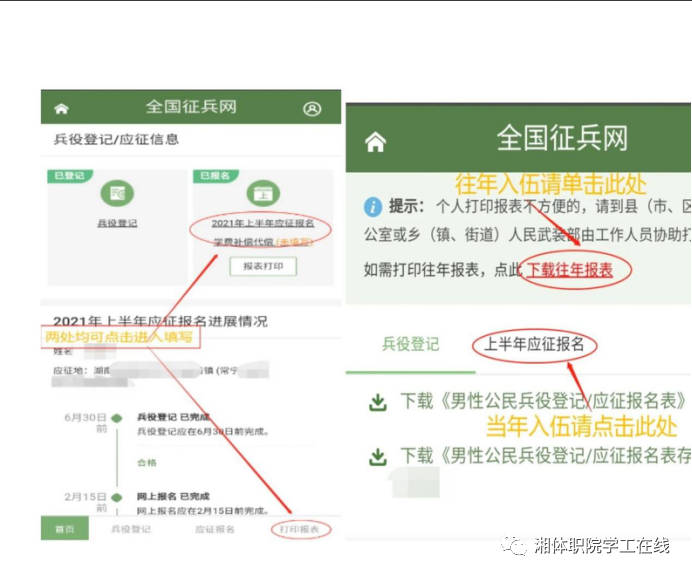Click the WeChat logo beside 湘体职院学工在线
This screenshot has height=568, width=692.
click(516, 545)
